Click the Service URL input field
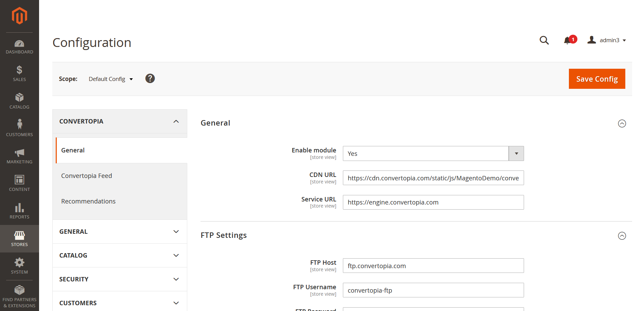 (x=433, y=202)
